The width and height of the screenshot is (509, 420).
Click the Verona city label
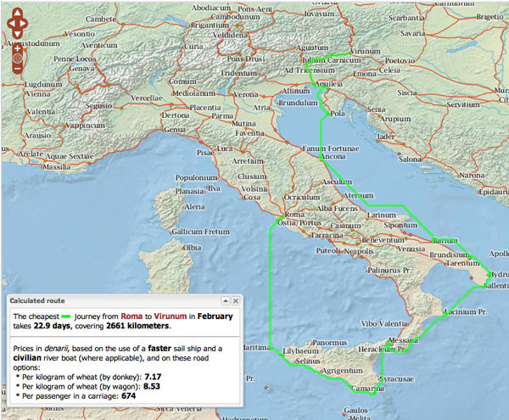246,94
